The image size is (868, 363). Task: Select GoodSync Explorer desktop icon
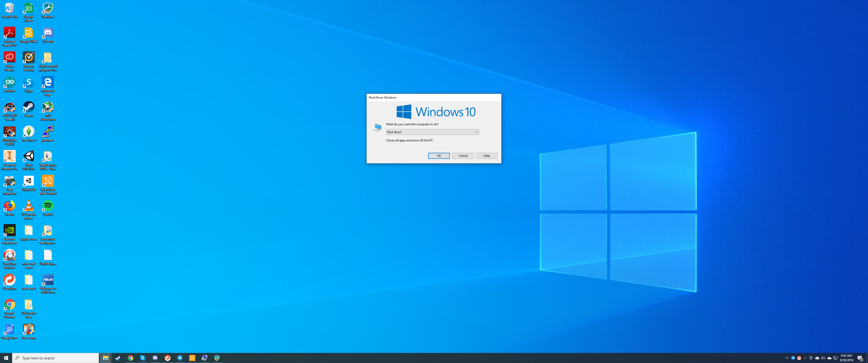[9, 259]
